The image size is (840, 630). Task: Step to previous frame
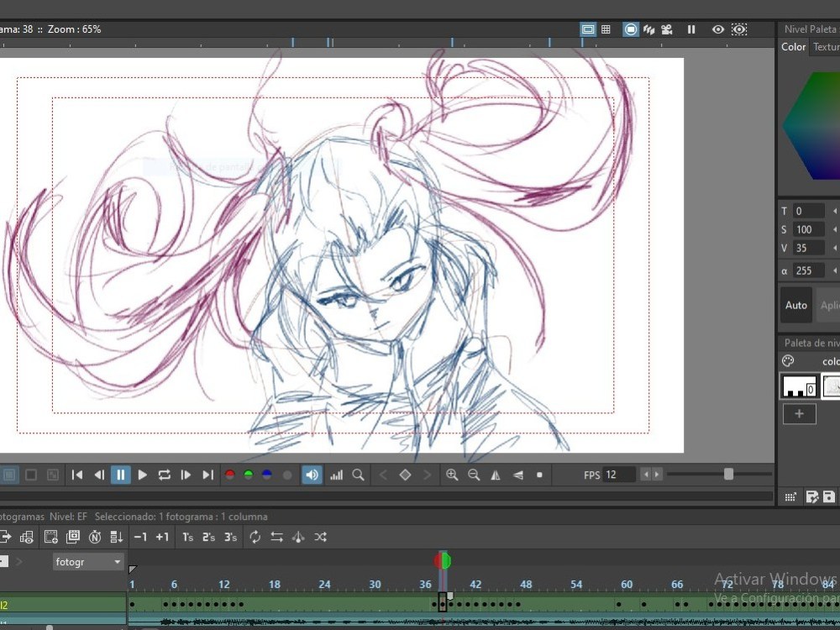[99, 475]
